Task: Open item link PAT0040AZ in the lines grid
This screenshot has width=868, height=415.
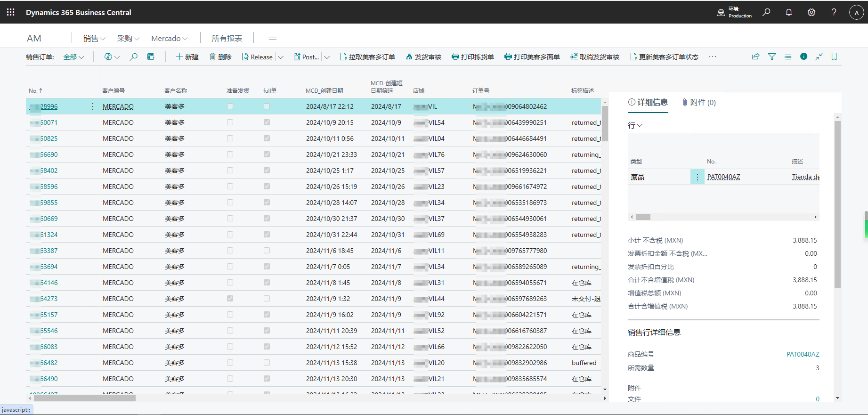Action: click(723, 177)
